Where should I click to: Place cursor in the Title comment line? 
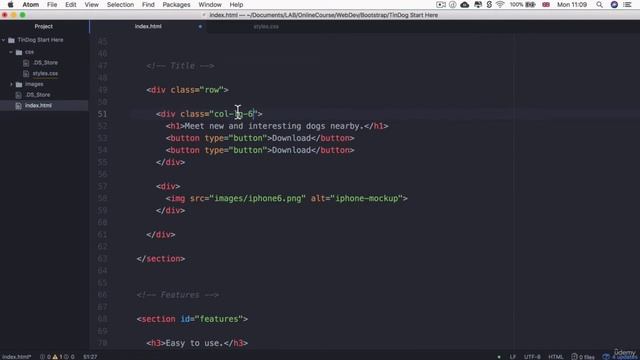(180, 66)
